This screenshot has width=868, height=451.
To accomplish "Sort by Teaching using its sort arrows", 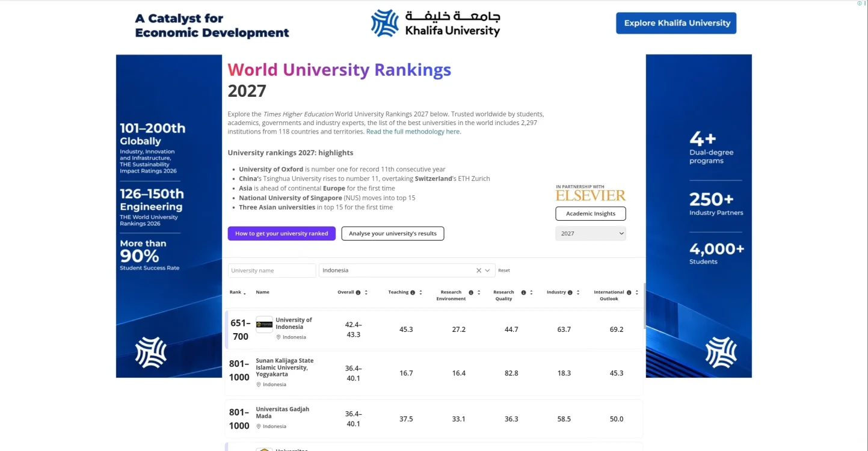I will pos(420,292).
